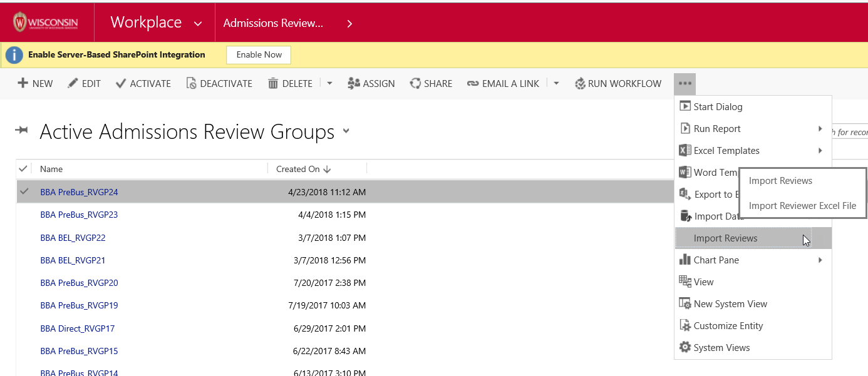
Task: Choose Start Dialog from the overflow menu
Action: click(x=718, y=107)
